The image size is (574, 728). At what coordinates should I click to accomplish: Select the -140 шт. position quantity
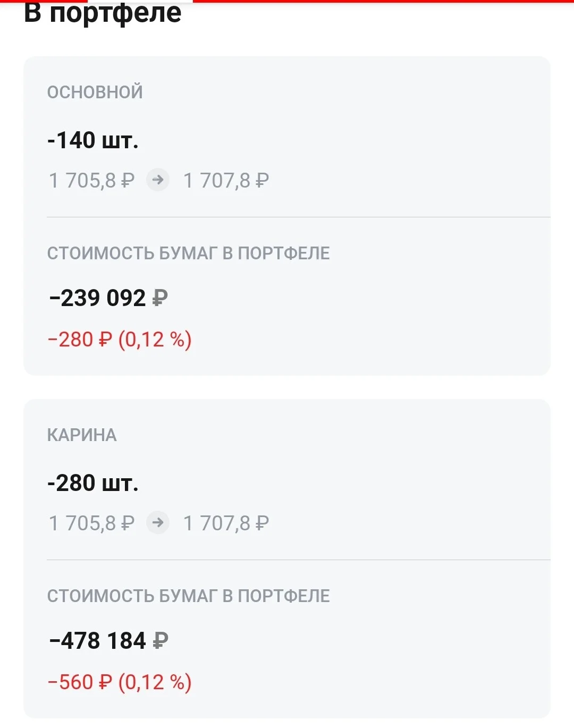[x=93, y=140]
